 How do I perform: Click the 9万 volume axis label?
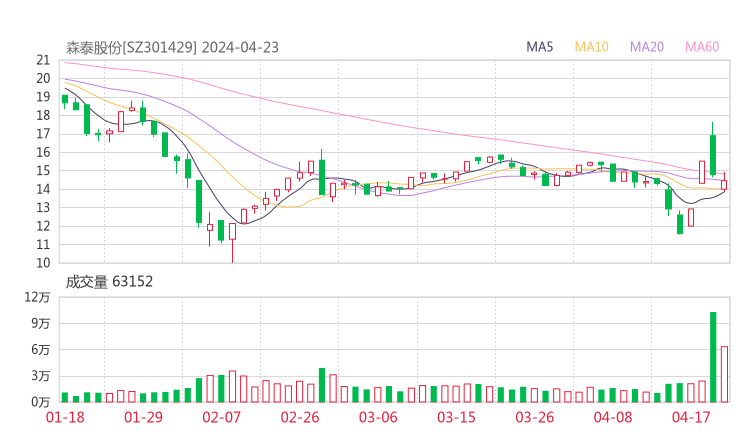tap(41, 323)
